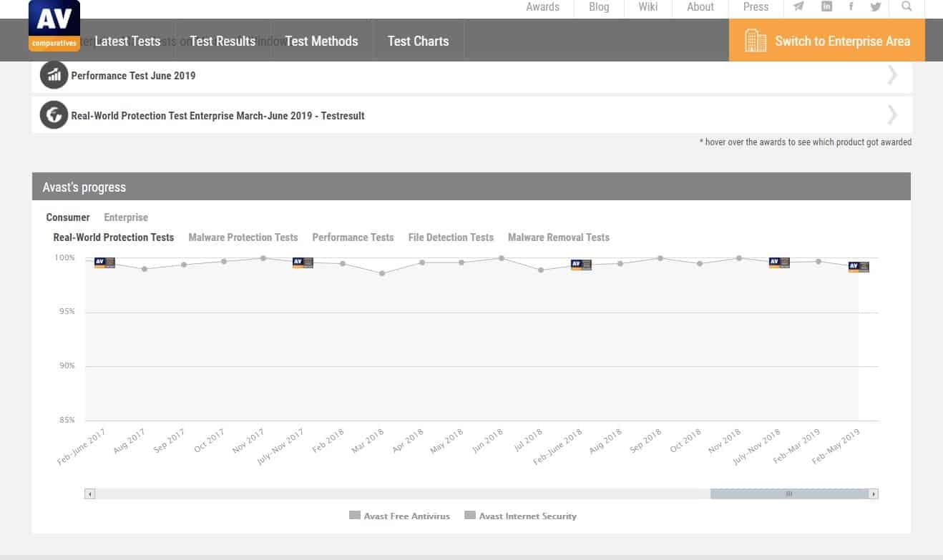943x560 pixels.
Task: Open the Test Charts menu
Action: pos(418,41)
